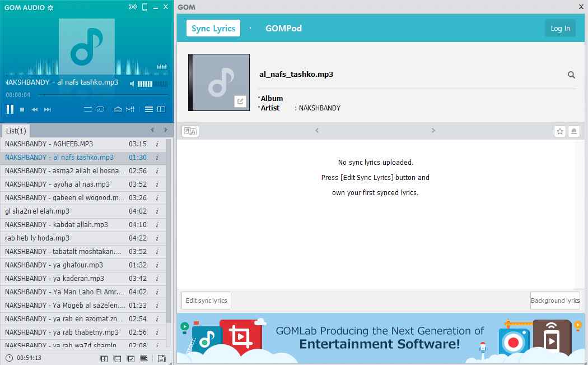
Task: Switch to mini player mode icon
Action: [x=144, y=7]
